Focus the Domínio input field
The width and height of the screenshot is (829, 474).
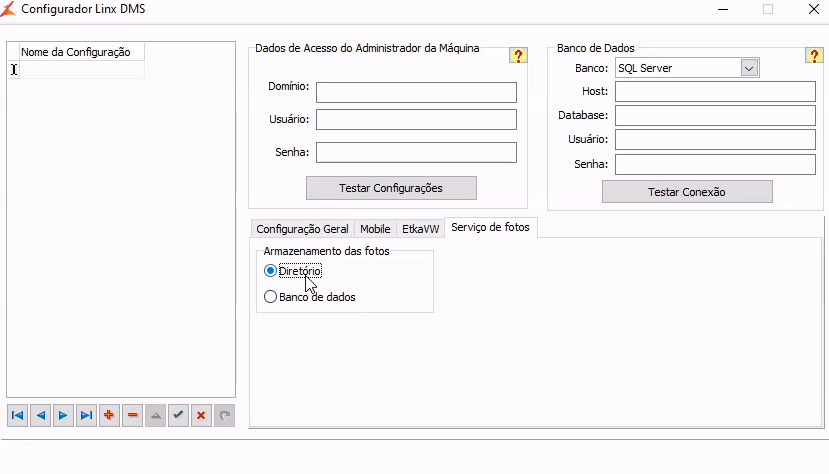coord(416,92)
